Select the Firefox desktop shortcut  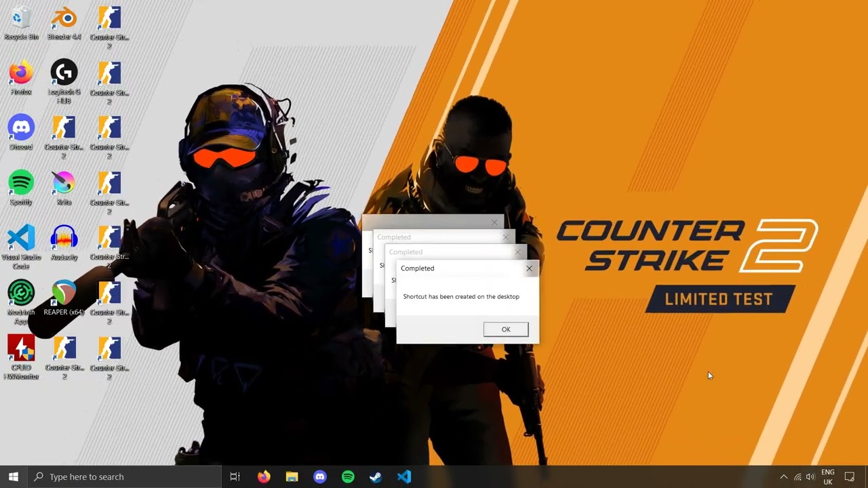[x=21, y=78]
